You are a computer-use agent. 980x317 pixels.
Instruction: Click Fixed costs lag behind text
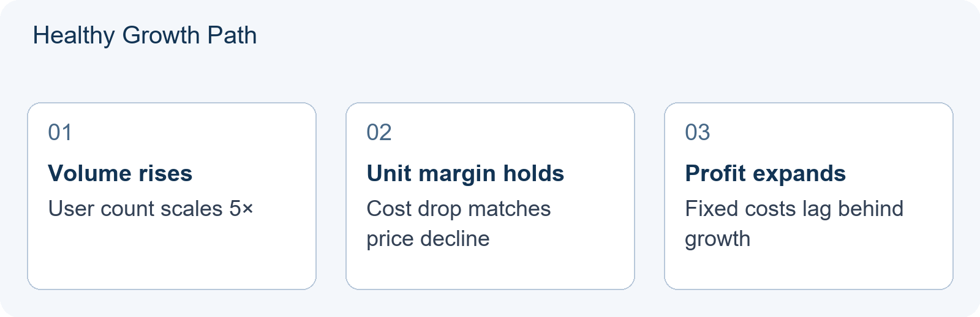pos(794,209)
